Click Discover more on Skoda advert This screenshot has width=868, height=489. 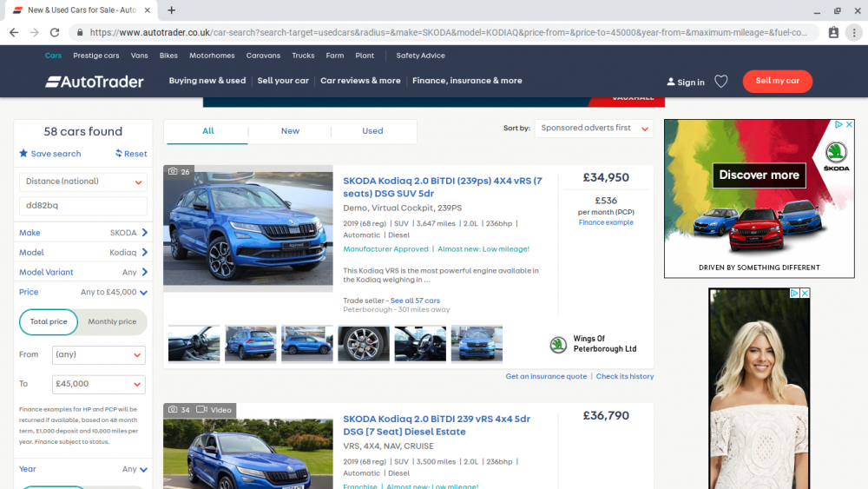(x=759, y=175)
